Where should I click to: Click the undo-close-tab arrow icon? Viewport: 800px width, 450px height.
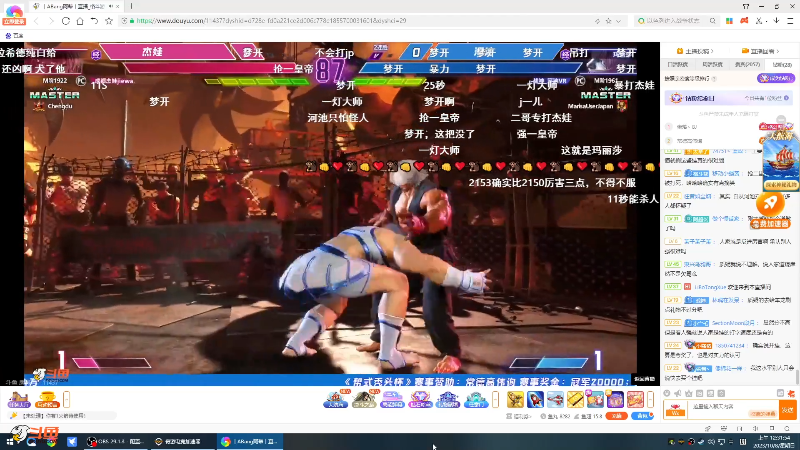pyautogui.click(x=94, y=21)
